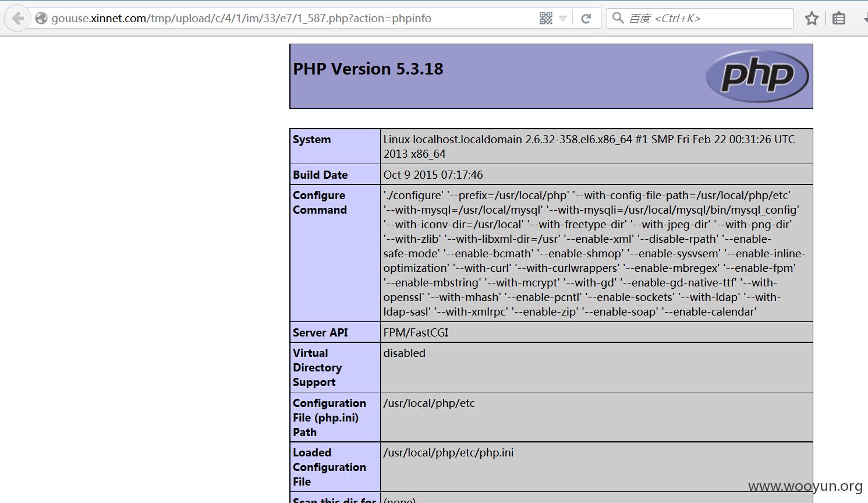The width and height of the screenshot is (868, 503).
Task: Select the FPM/FastCGI value
Action: click(x=416, y=332)
